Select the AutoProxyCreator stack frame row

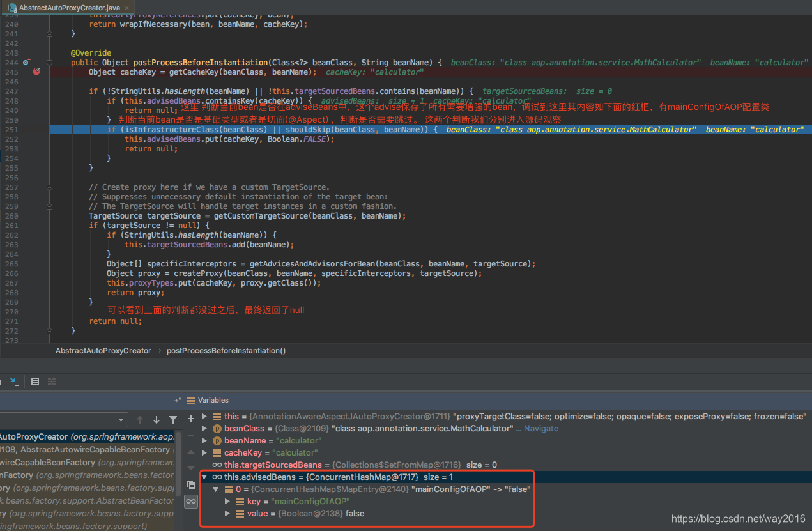coord(87,436)
